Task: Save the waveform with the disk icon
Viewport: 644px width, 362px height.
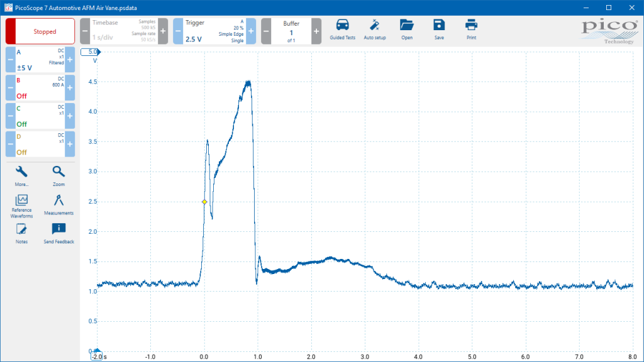Action: pyautogui.click(x=439, y=30)
